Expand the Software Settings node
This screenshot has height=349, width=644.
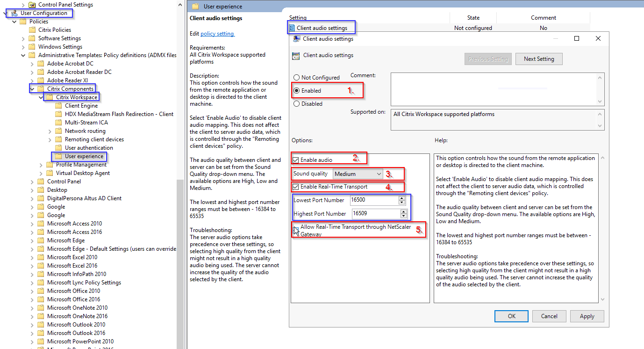point(23,38)
